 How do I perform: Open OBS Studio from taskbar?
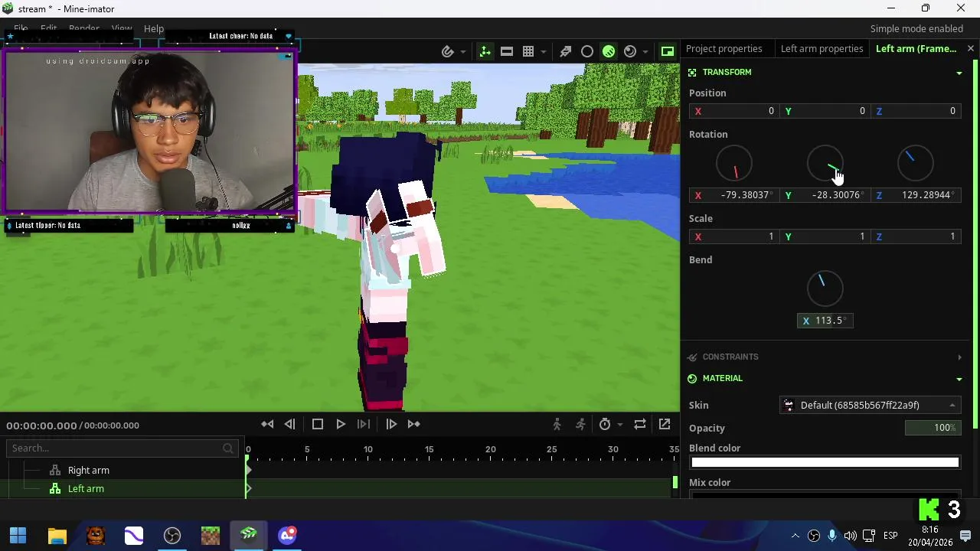(172, 535)
